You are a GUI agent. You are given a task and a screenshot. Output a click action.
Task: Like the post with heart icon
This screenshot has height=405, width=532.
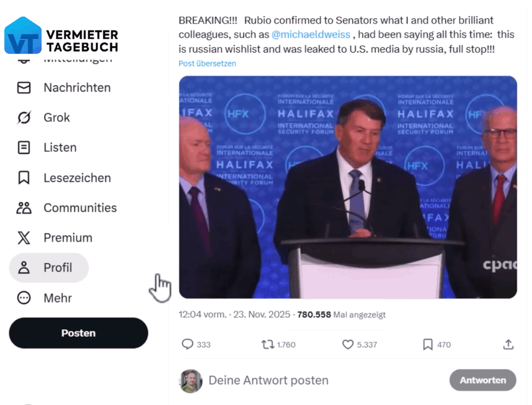348,344
